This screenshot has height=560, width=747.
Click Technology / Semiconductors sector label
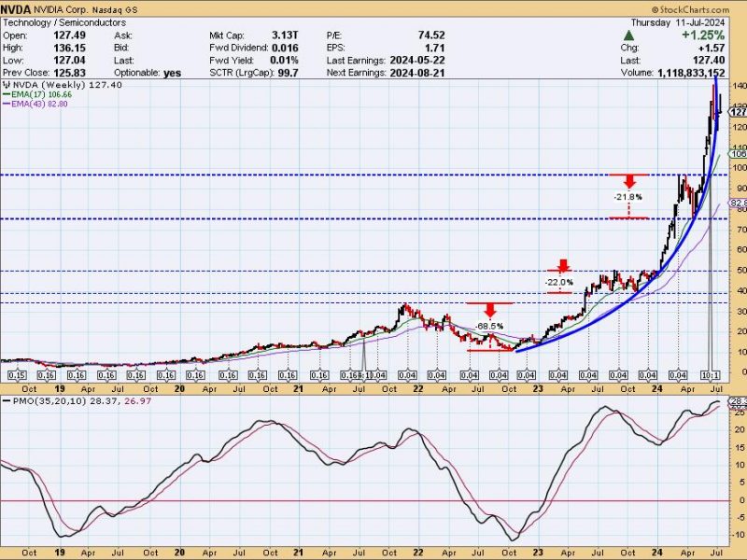pyautogui.click(x=64, y=22)
